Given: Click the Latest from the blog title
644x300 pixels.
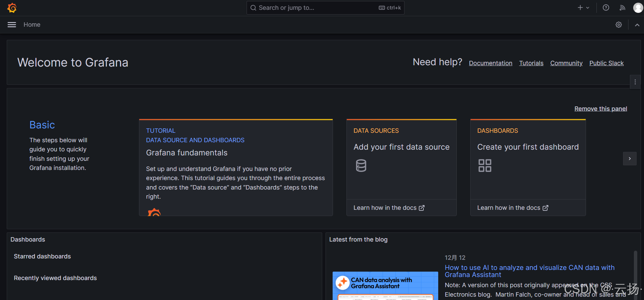Looking at the screenshot, I should click(x=358, y=240).
